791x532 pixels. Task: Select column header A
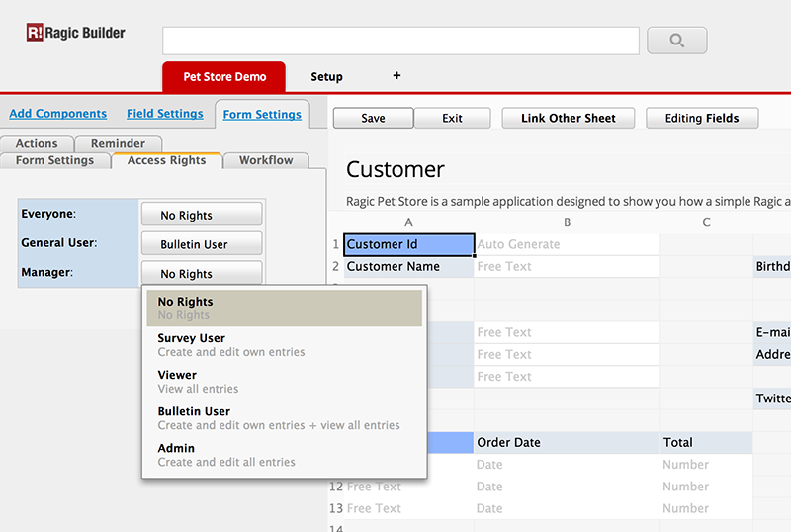[408, 222]
